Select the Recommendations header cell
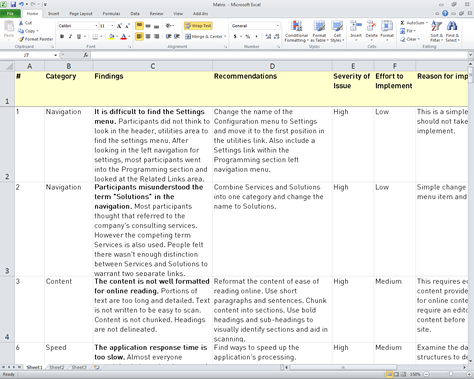474x379 pixels. 272,89
